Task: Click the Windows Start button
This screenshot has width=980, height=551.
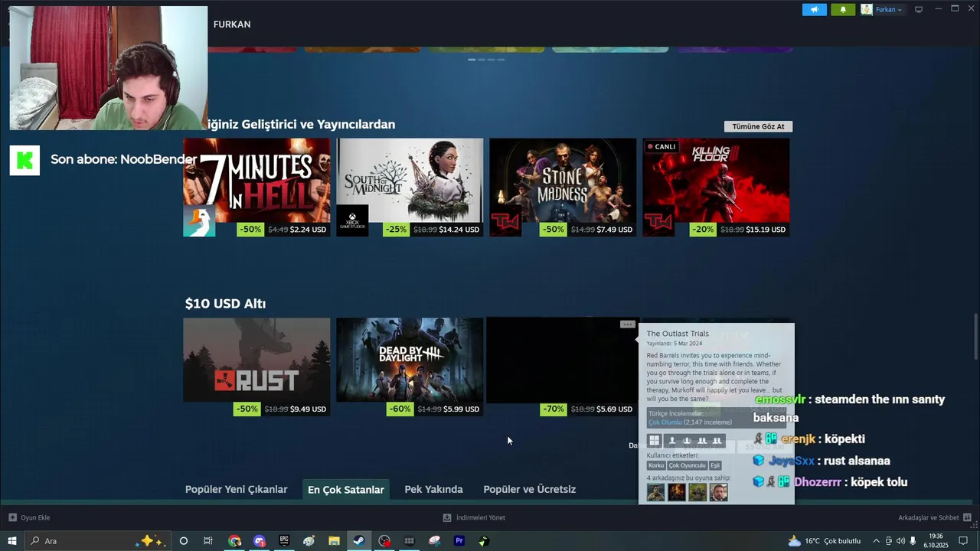Action: (12, 541)
